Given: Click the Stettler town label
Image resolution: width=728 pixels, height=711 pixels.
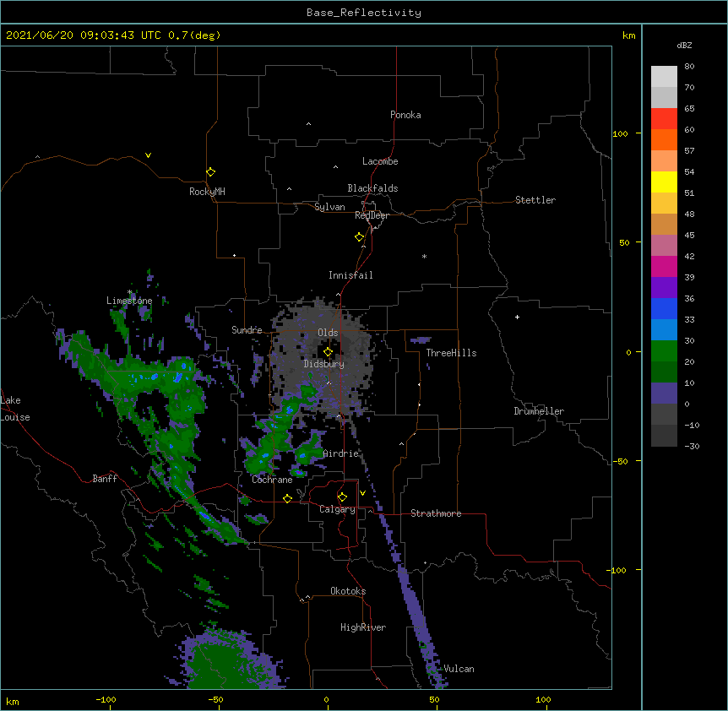Looking at the screenshot, I should pos(535,200).
